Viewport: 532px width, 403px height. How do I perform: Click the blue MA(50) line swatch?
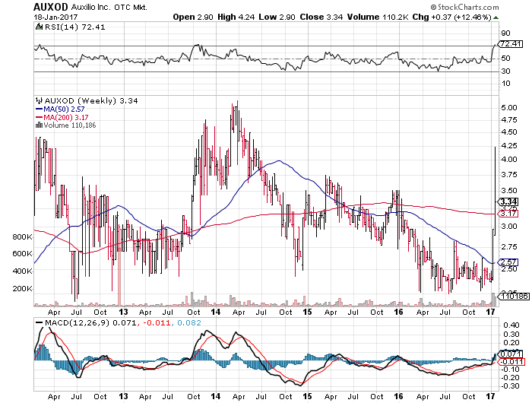40,109
